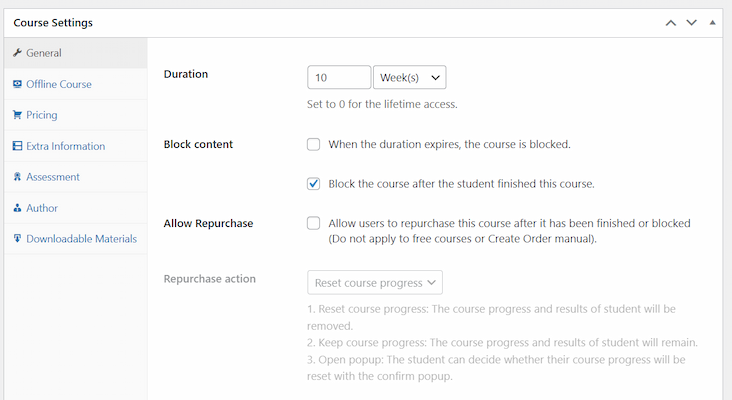
Task: Go to Downloadable Materials section
Action: [74, 239]
